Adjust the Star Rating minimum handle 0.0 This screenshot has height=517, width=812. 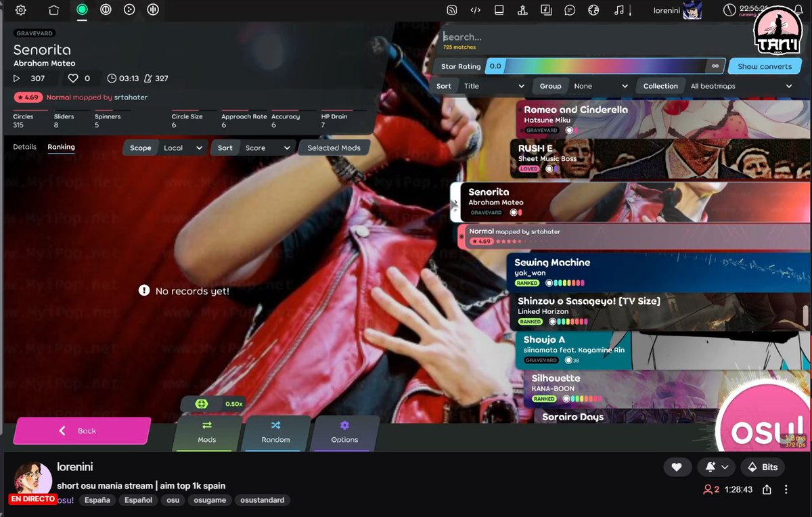495,66
